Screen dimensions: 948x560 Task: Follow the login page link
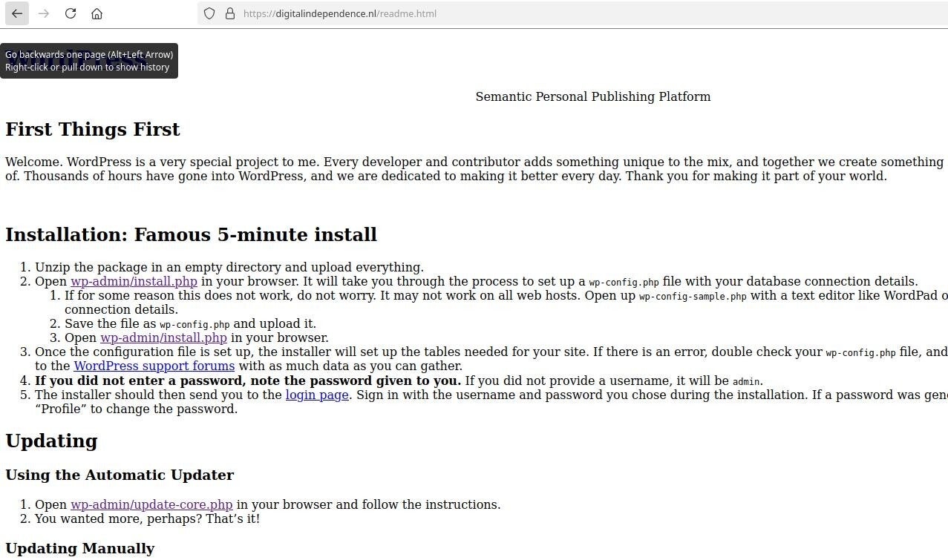317,395
